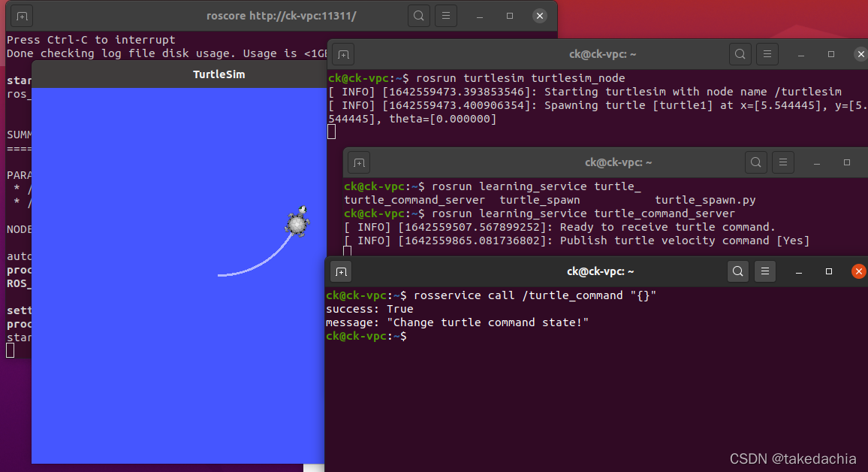Click 'rosrun turtlesim turtlesim_node' command text

pyautogui.click(x=520, y=78)
